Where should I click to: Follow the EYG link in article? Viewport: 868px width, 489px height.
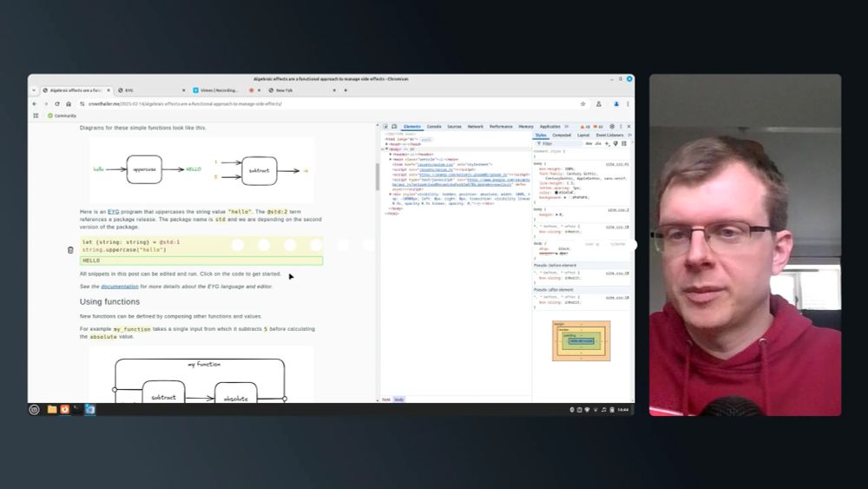114,212
